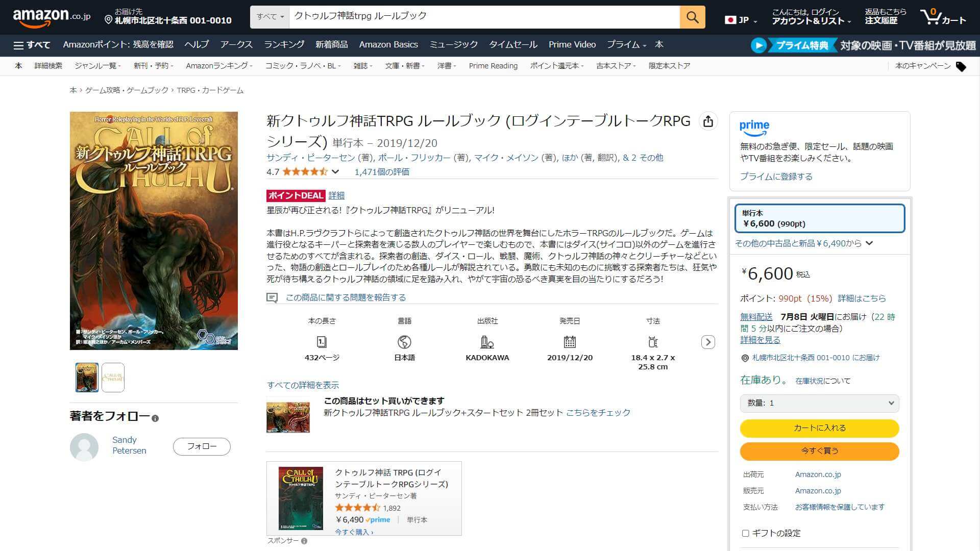Click the location pin in the buy box
Viewport: 980px width, 551px height.
(745, 358)
